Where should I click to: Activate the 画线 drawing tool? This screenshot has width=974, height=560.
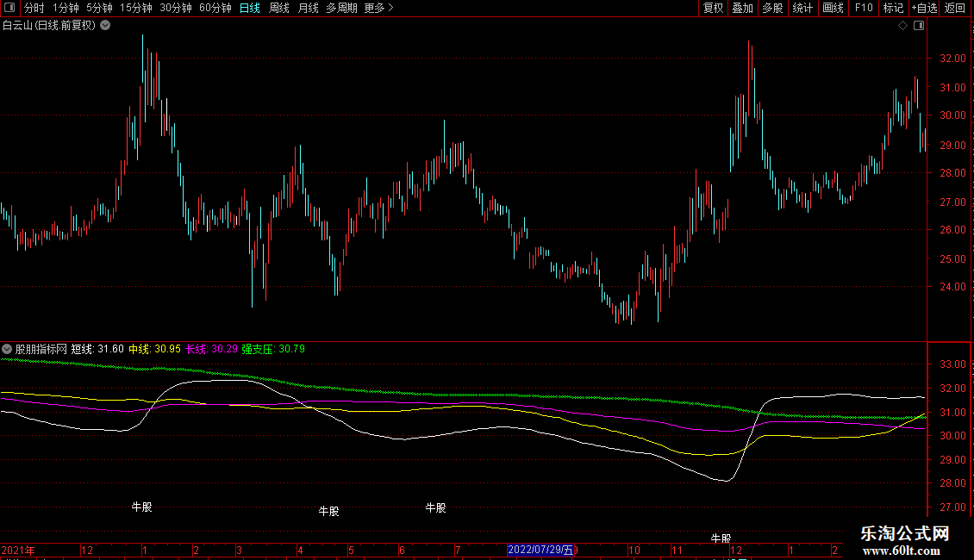coord(833,8)
